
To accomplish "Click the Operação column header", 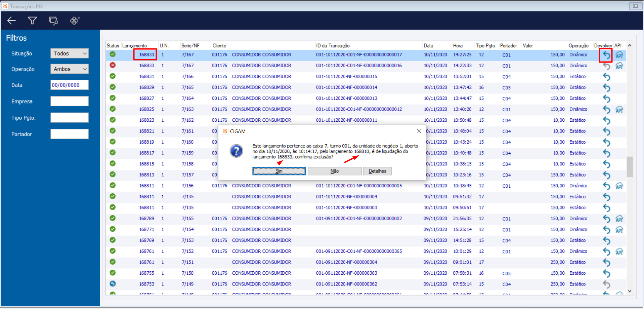I will tap(578, 46).
